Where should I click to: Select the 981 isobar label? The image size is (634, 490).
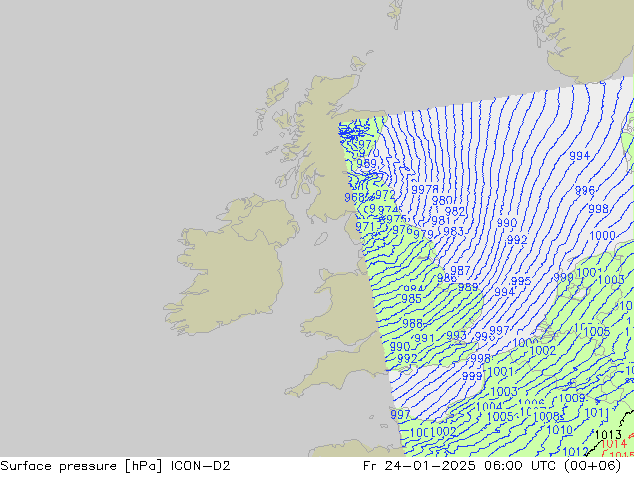pos(441,221)
